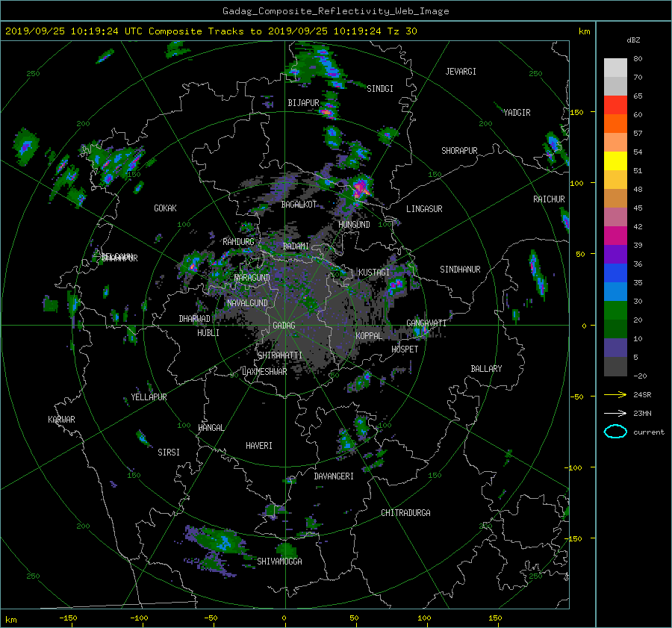Click the GOKAK city label
Image resolution: width=672 pixels, height=628 pixels.
[x=166, y=208]
